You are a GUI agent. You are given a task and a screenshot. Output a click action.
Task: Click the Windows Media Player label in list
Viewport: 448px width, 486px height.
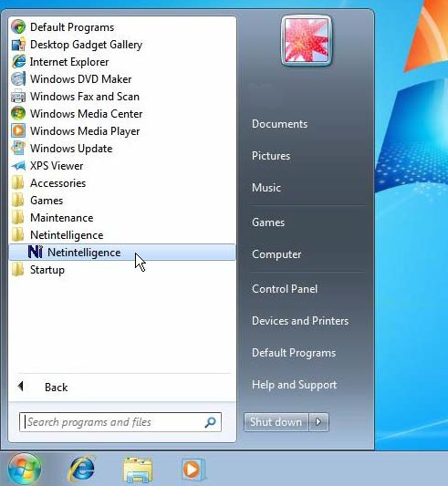point(85,131)
